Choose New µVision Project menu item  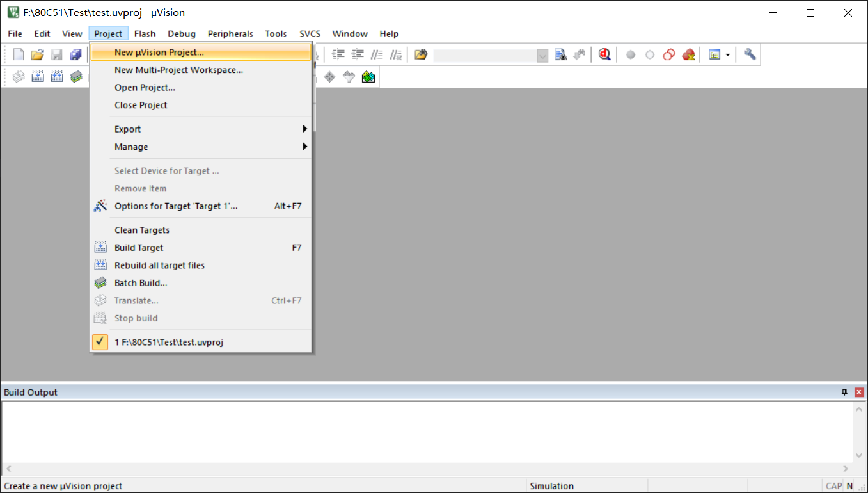[x=159, y=53]
